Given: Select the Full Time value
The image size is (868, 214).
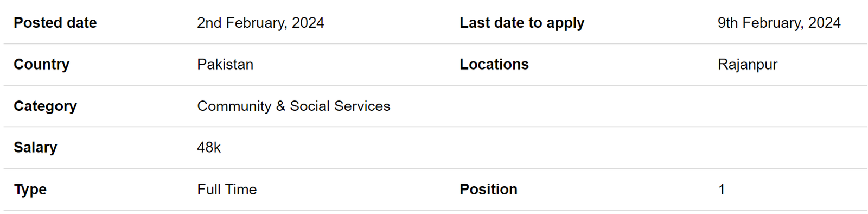Looking at the screenshot, I should pos(227,189).
